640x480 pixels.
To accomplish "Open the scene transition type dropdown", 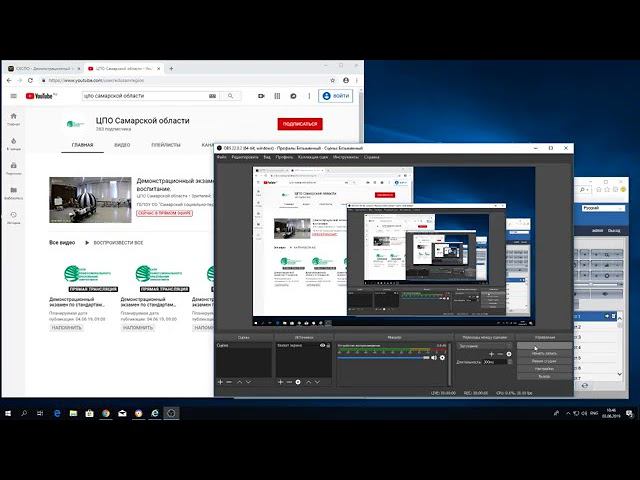I will click(x=484, y=346).
